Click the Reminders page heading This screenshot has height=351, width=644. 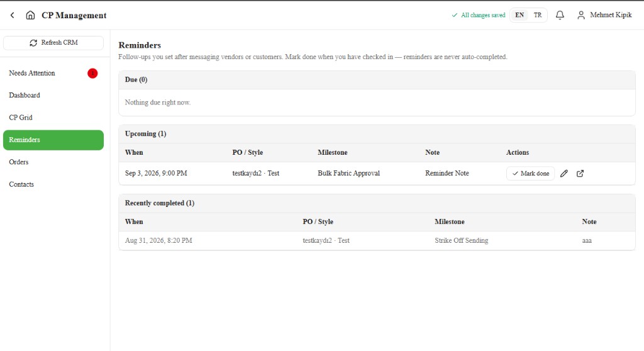click(140, 45)
